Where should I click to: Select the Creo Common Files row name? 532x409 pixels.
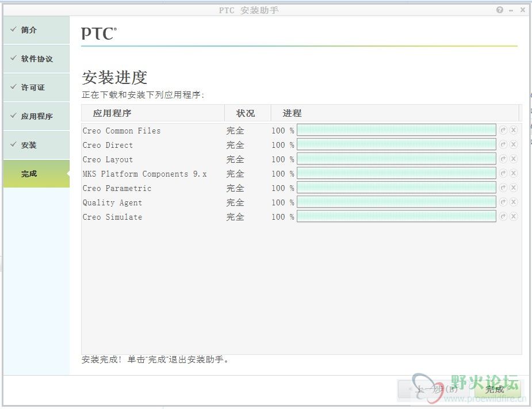click(x=121, y=131)
